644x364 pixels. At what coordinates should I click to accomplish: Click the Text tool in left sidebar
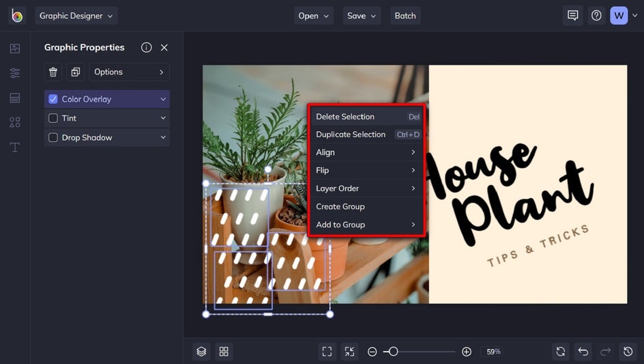pos(15,148)
